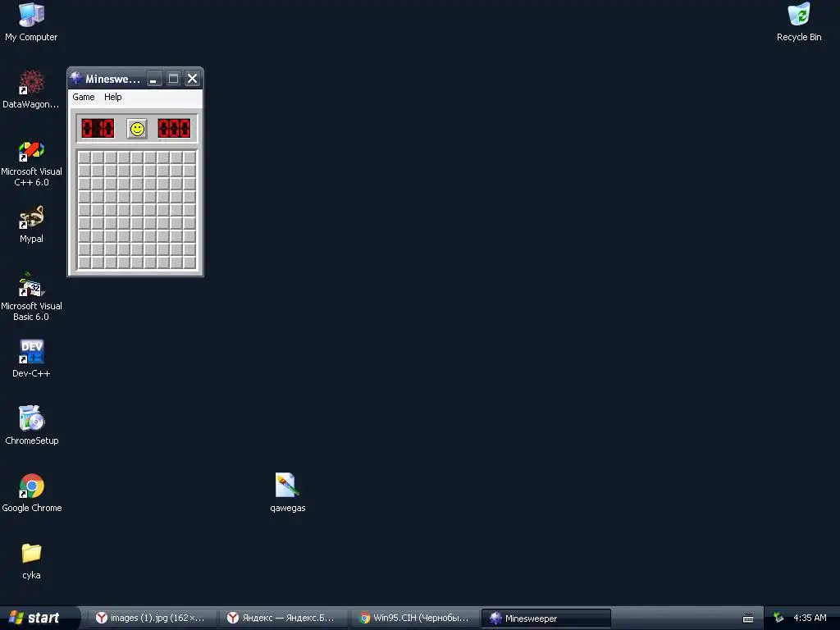
Task: Click the mine counter display
Action: [x=98, y=129]
